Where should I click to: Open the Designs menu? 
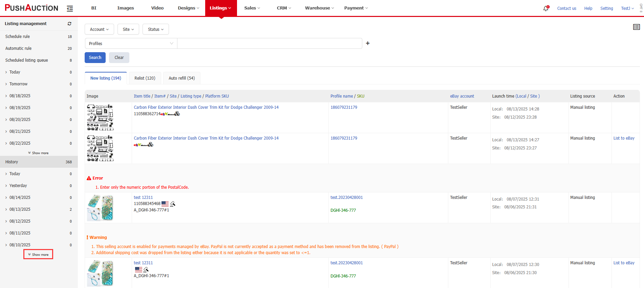(x=189, y=8)
